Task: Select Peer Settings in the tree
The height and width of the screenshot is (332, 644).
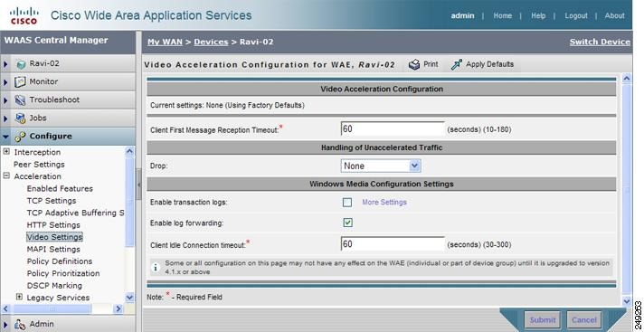Action: 39,165
